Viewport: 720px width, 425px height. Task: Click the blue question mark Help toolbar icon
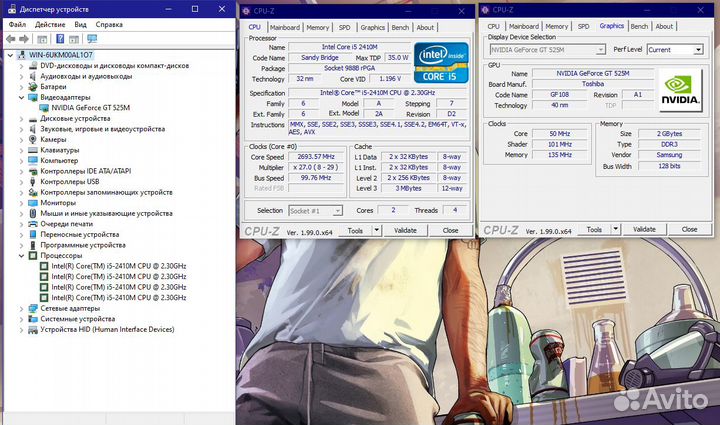point(60,39)
